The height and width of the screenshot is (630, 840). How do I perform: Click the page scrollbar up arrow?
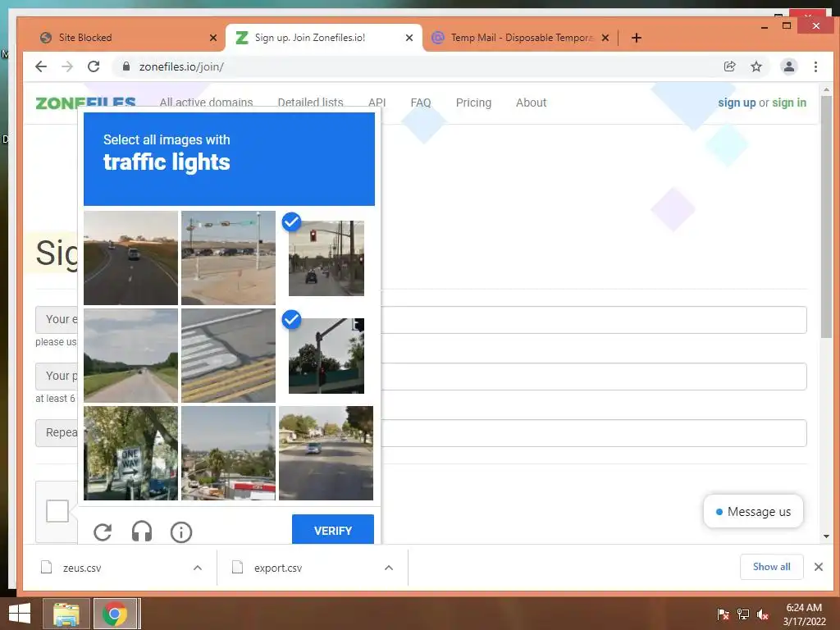click(x=826, y=90)
